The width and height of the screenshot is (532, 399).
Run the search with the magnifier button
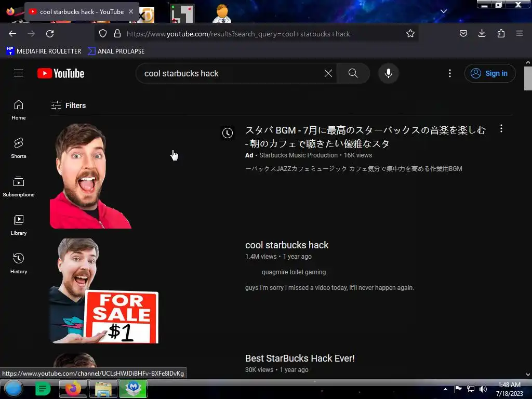click(x=353, y=73)
